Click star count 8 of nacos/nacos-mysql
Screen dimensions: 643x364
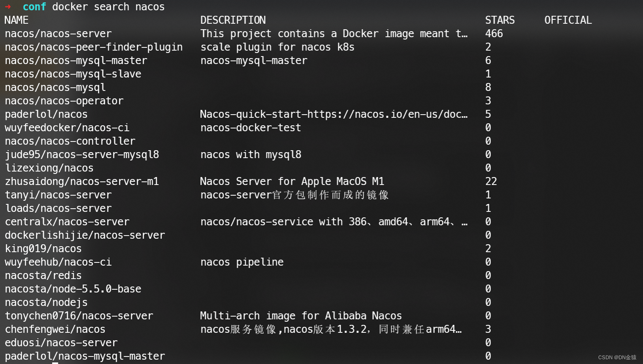pyautogui.click(x=488, y=87)
